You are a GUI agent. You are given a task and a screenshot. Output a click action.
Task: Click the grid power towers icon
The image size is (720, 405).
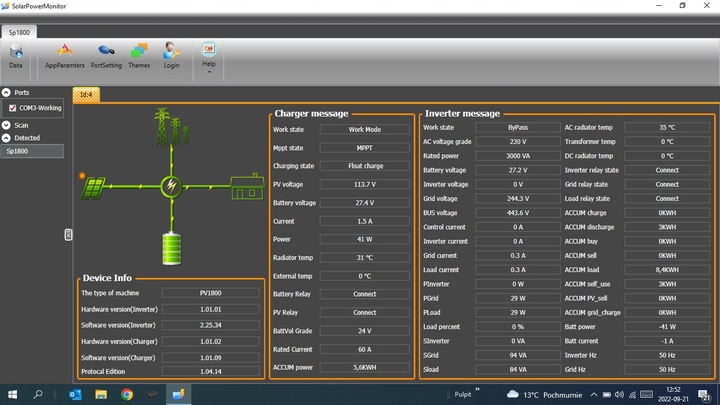171,127
